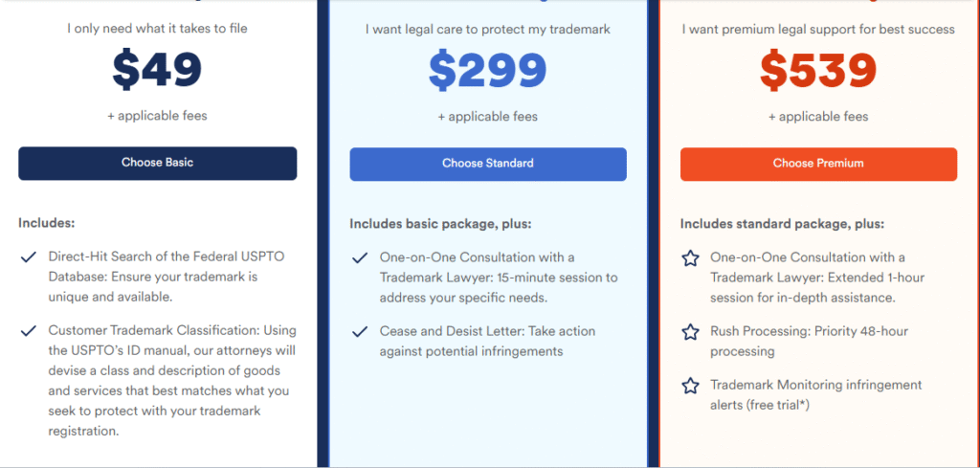Click checkmark next to Customer Trademark Classification

pos(28,331)
